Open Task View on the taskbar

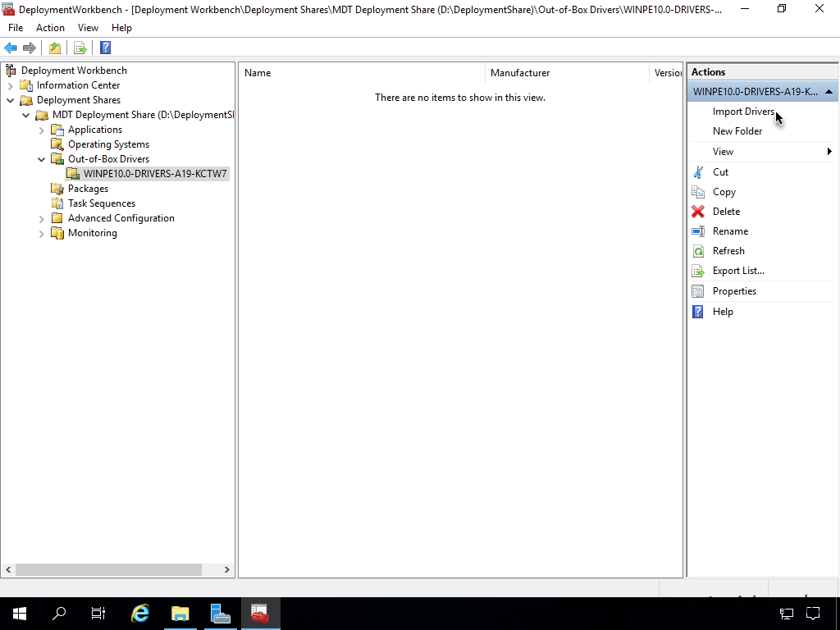(98, 614)
